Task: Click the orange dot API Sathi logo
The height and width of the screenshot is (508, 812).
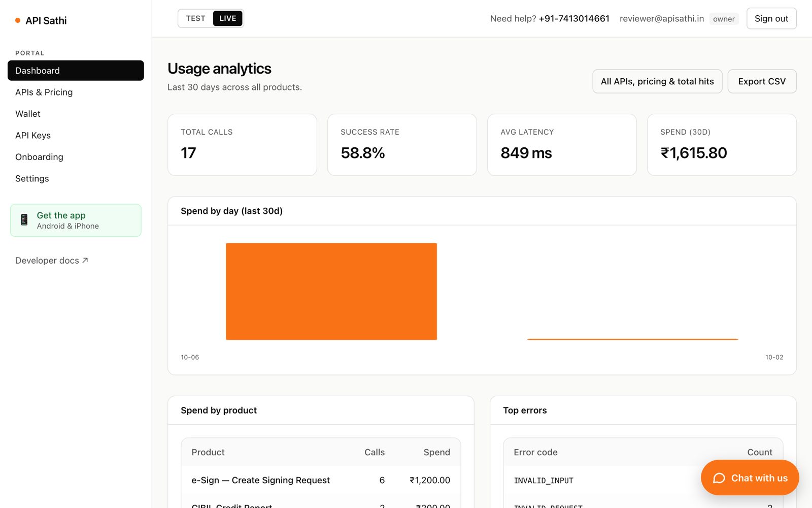Action: tap(18, 20)
